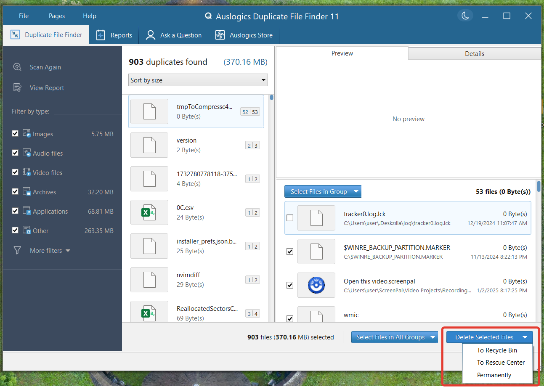Click the nvimdiff blank file icon
This screenshot has width=544, height=392.
(149, 280)
